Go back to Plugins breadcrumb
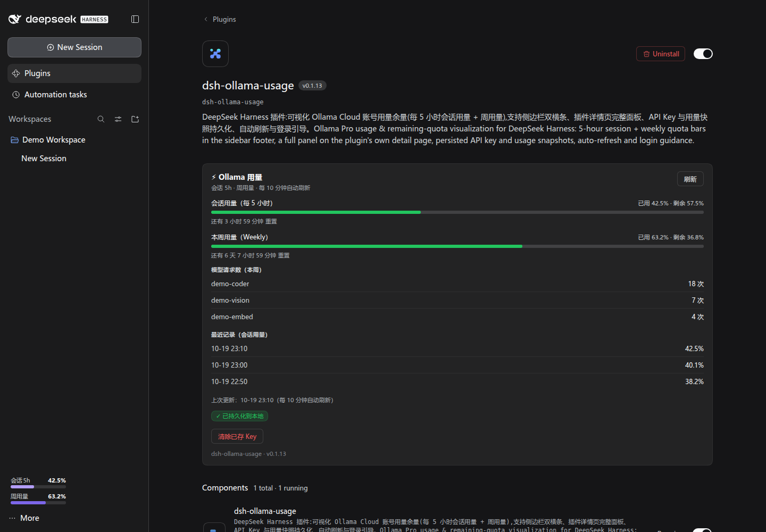 coord(220,19)
